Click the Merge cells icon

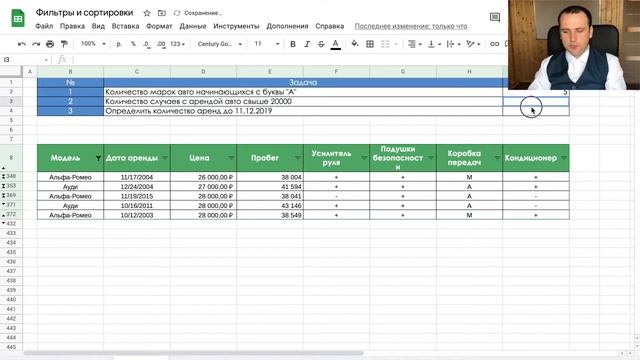click(x=385, y=44)
